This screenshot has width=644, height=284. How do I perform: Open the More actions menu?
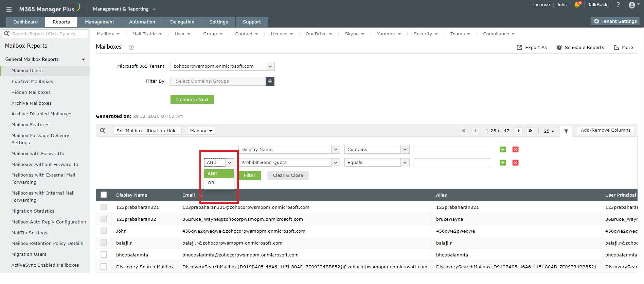point(624,48)
